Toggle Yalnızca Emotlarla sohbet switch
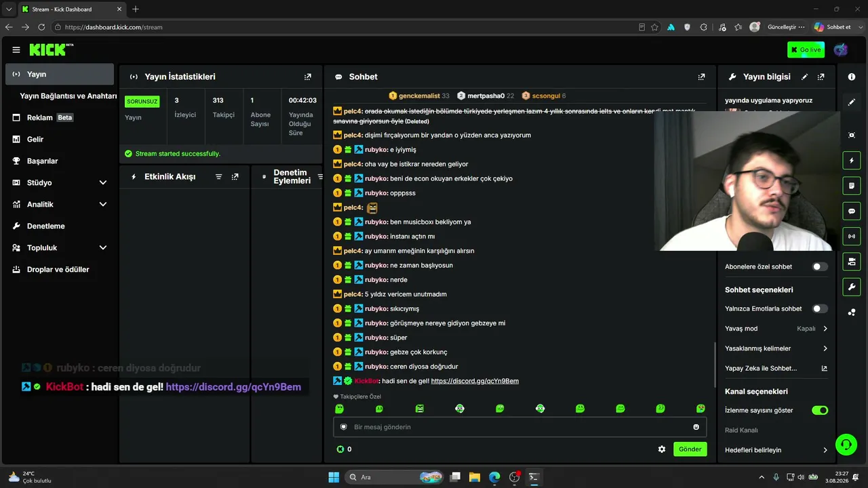This screenshot has width=868, height=488. coord(820,309)
